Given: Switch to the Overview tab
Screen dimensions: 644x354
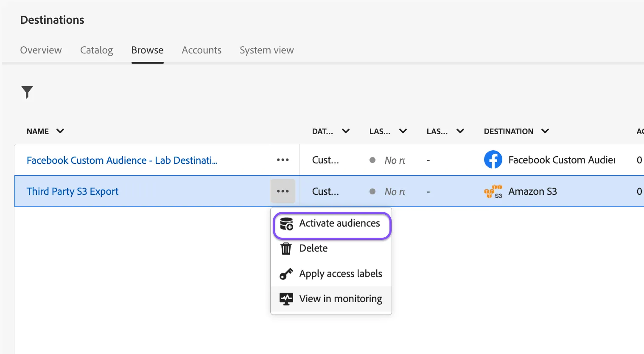Looking at the screenshot, I should tap(41, 50).
